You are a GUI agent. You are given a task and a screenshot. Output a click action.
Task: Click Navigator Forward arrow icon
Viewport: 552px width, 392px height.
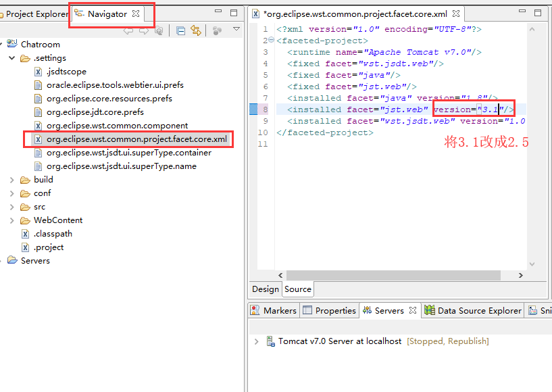(144, 31)
